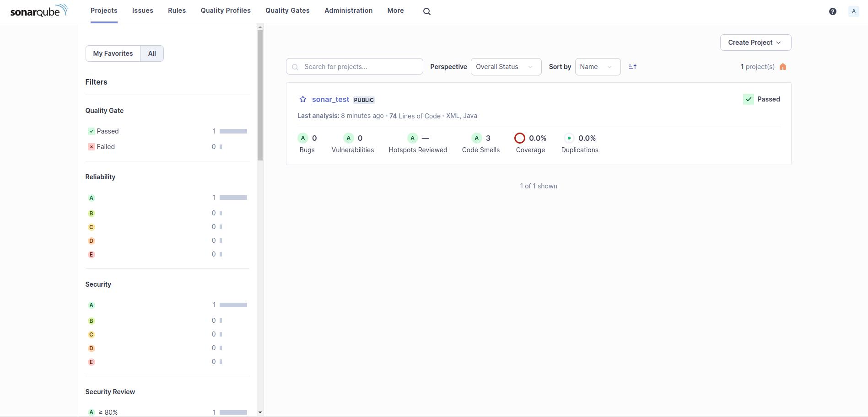Click the Coverage value 0.0%
868x417 pixels.
click(x=538, y=138)
